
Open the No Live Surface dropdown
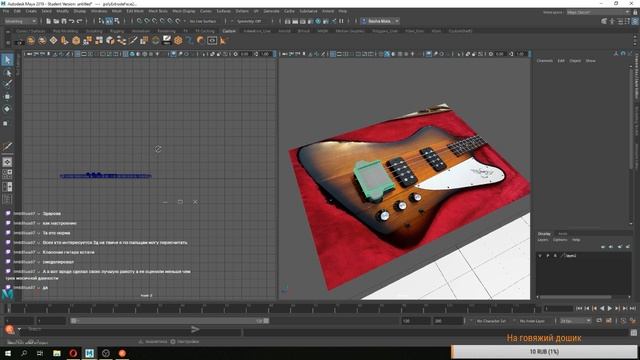[x=203, y=21]
